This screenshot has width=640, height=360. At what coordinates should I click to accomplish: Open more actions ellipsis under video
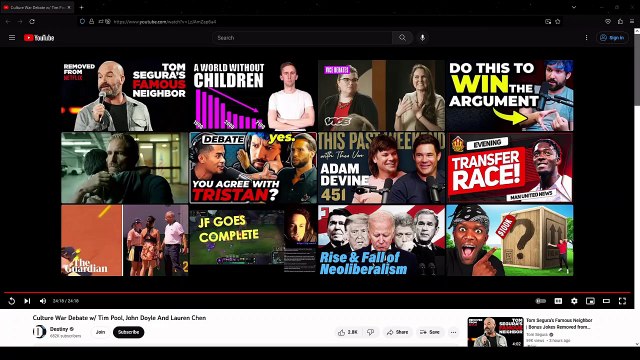pos(453,332)
